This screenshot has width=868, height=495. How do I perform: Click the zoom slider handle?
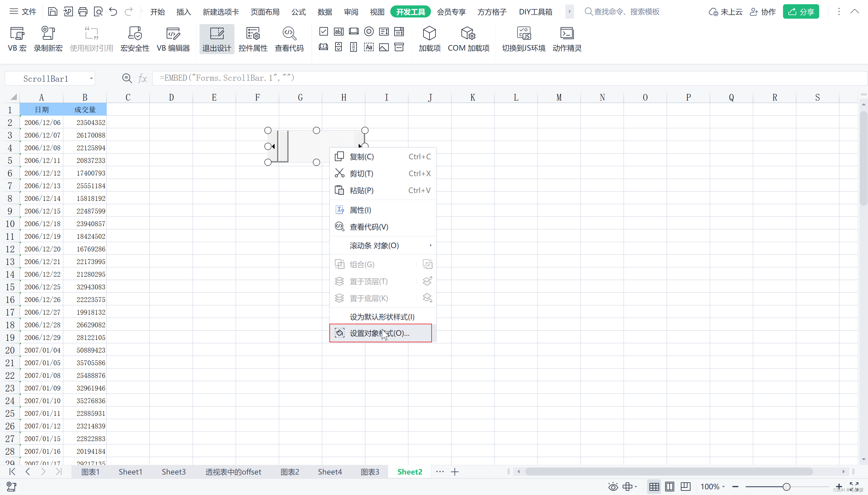[786, 487]
